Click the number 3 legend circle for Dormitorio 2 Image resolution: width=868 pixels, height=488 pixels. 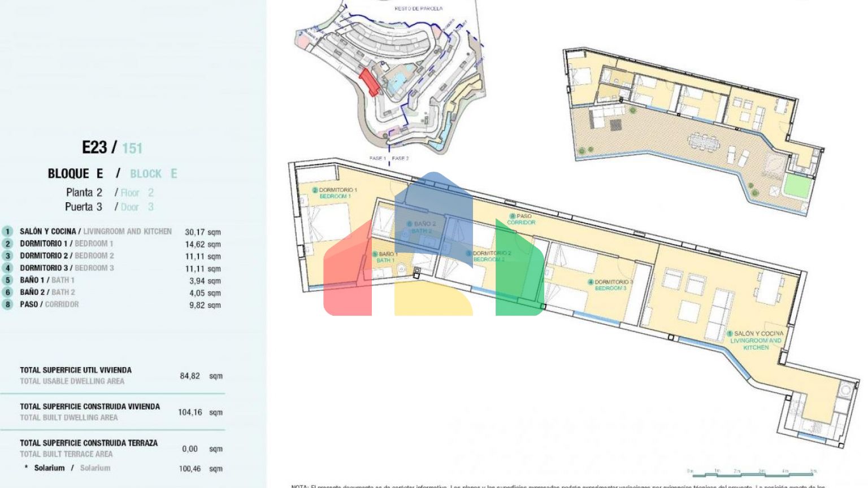(x=7, y=256)
